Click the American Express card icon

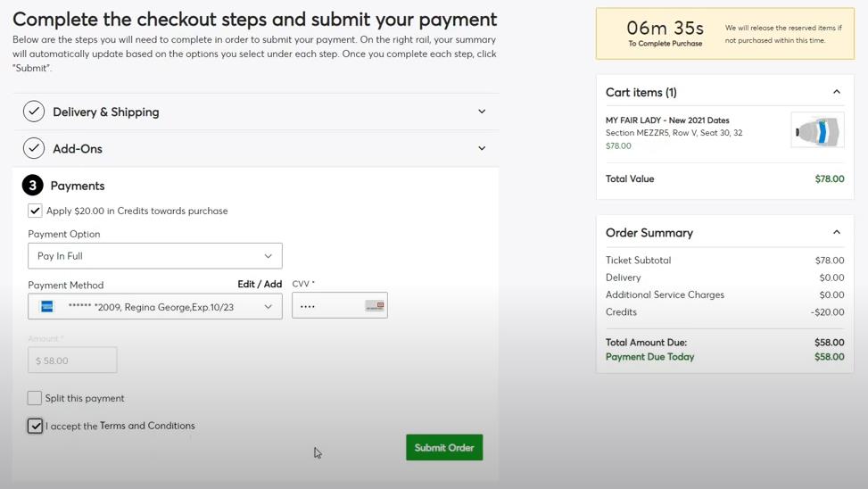click(47, 307)
